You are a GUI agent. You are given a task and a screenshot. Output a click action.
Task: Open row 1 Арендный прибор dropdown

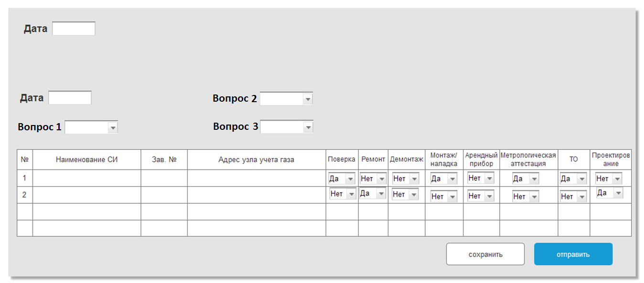pos(481,178)
